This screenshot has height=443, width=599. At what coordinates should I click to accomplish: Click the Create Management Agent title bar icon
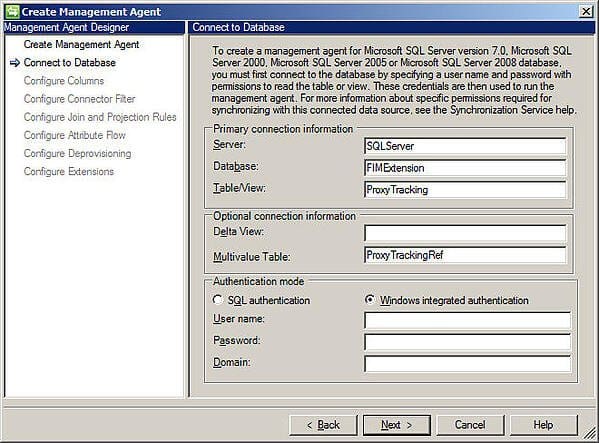point(12,11)
